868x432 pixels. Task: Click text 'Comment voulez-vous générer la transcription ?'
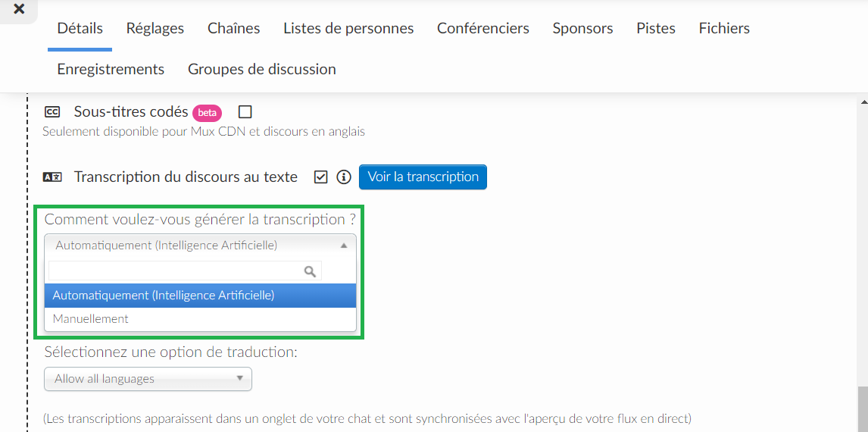200,219
